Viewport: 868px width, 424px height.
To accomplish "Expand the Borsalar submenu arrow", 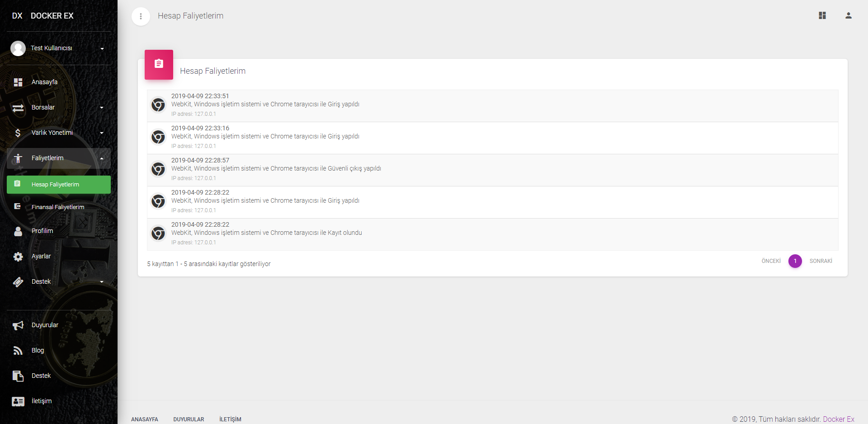I will [102, 108].
